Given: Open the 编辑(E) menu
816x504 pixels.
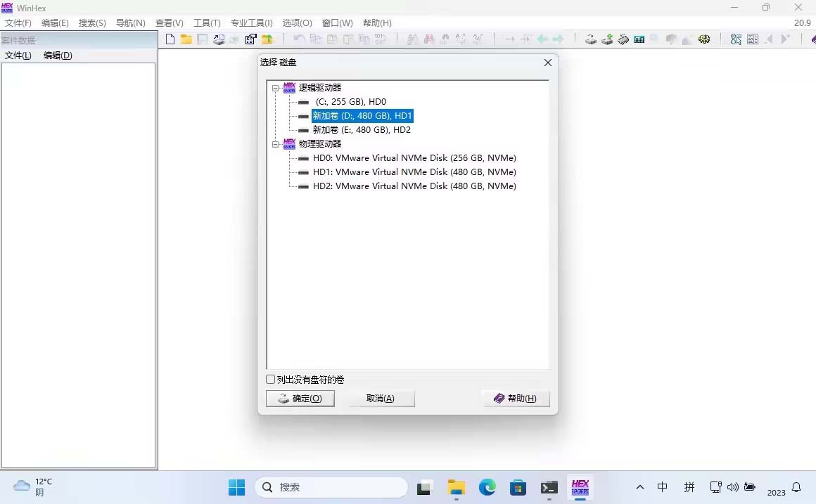Looking at the screenshot, I should (55, 23).
